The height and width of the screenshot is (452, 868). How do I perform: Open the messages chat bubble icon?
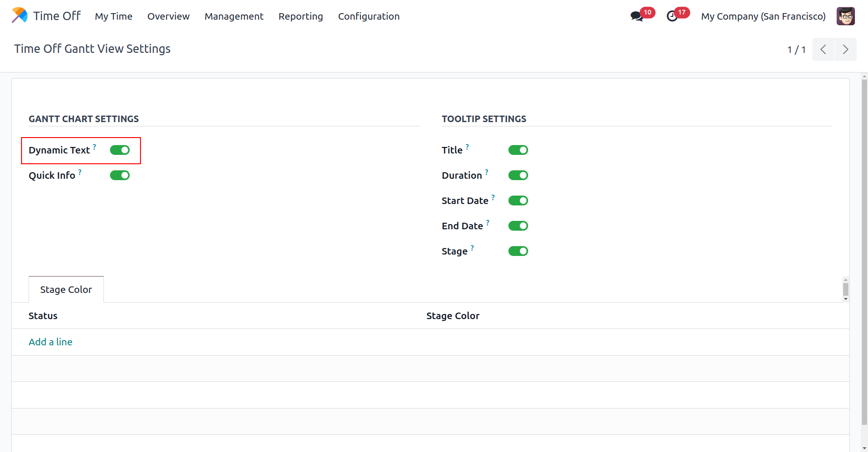pyautogui.click(x=636, y=16)
